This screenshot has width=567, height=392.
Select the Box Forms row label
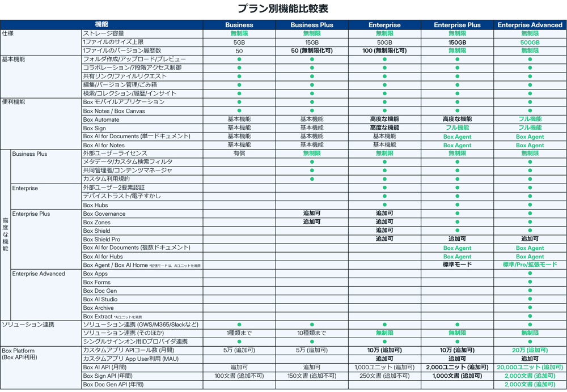pos(96,282)
